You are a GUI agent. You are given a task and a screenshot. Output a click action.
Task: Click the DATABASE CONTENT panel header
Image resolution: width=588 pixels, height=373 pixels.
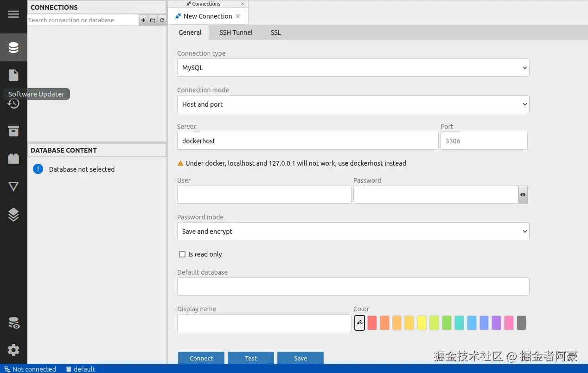(x=97, y=150)
